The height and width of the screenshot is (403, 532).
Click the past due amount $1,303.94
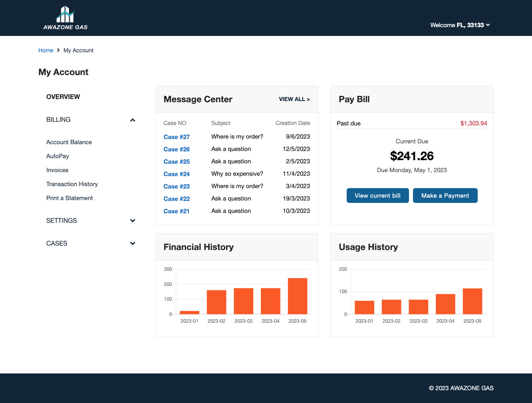[474, 123]
